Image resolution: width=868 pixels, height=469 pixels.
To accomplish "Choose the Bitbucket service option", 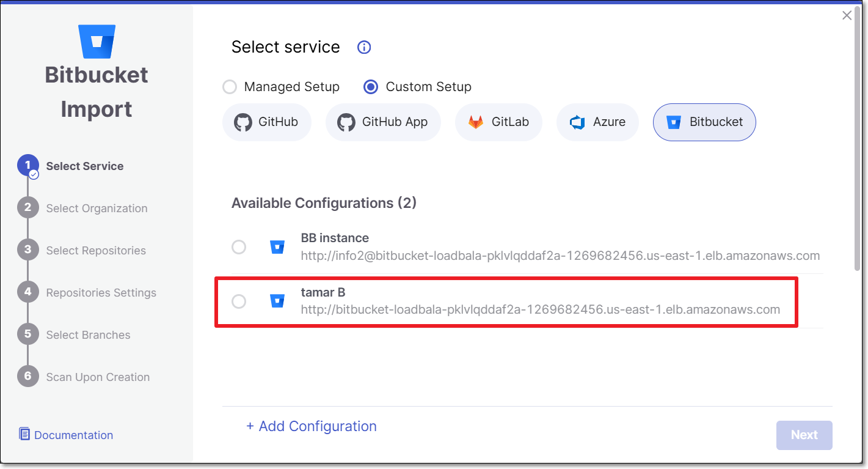I will pyautogui.click(x=704, y=122).
